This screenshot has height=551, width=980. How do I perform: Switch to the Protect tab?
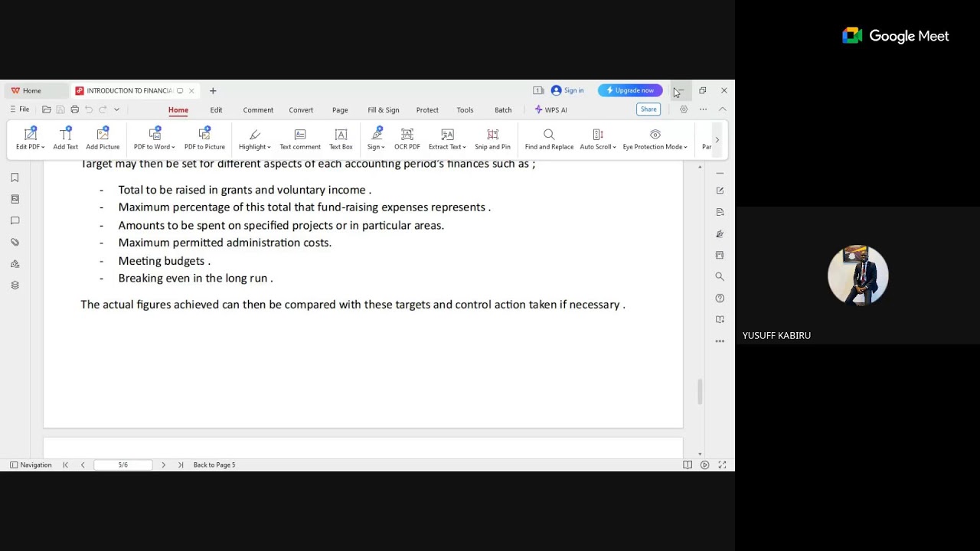[427, 109]
